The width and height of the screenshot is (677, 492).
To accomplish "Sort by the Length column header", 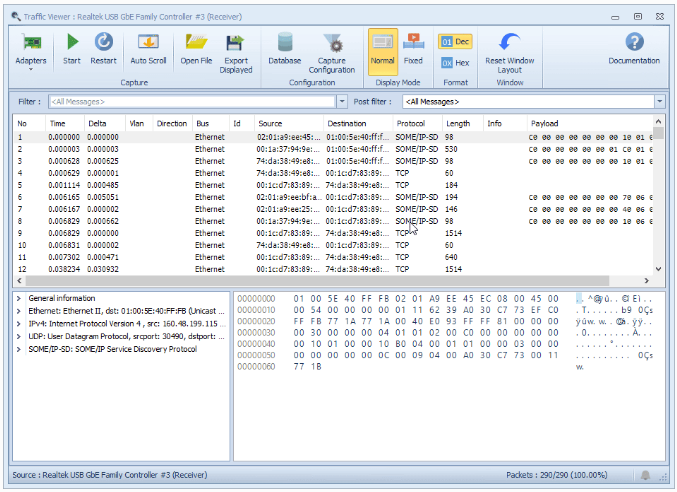I will (462, 123).
